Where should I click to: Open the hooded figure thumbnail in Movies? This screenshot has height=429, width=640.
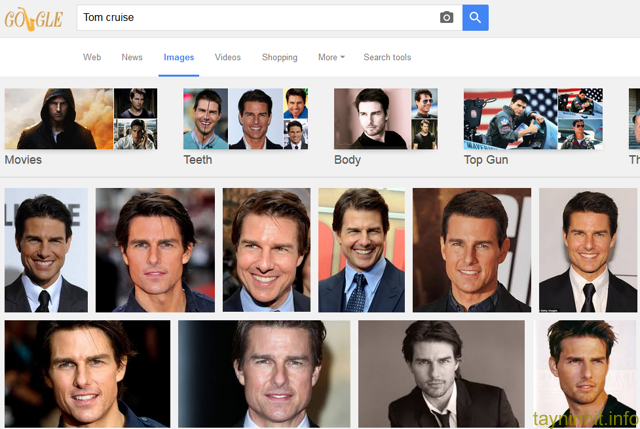tap(58, 118)
